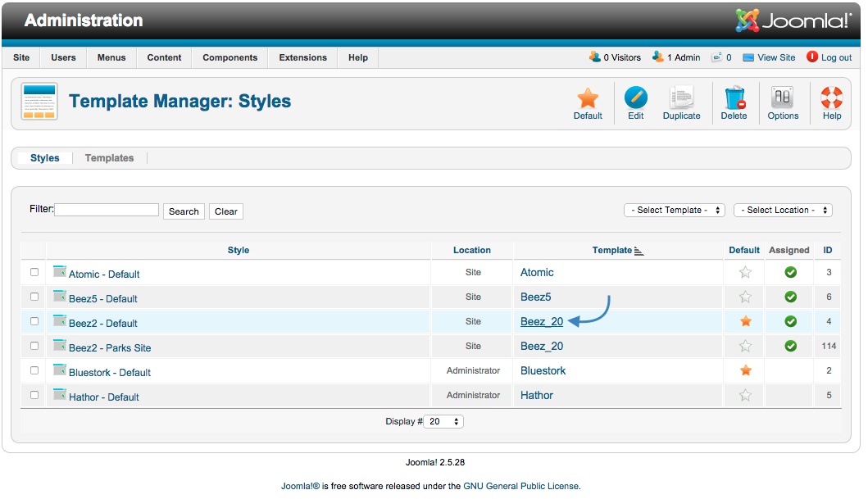Open the Select Location dropdown
868x499 pixels.
(783, 211)
